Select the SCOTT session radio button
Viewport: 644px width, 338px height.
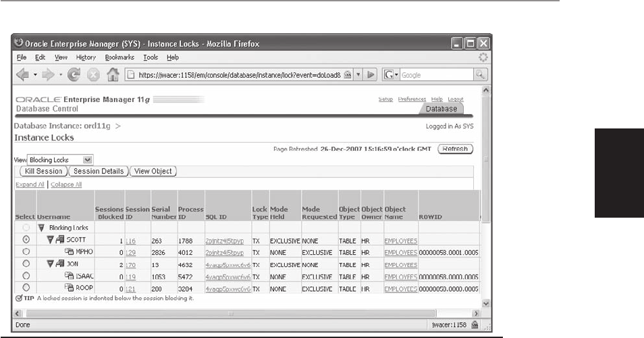pyautogui.click(x=26, y=240)
